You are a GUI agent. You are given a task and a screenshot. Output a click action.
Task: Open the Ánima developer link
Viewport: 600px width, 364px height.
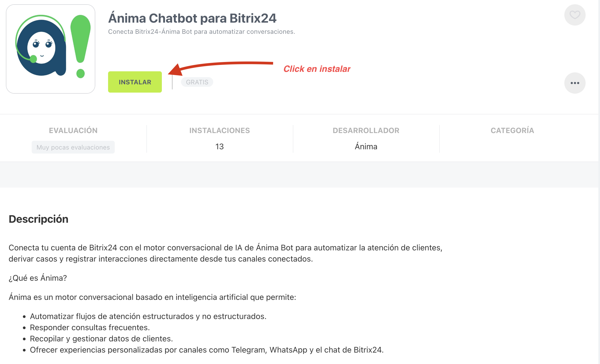[366, 147]
